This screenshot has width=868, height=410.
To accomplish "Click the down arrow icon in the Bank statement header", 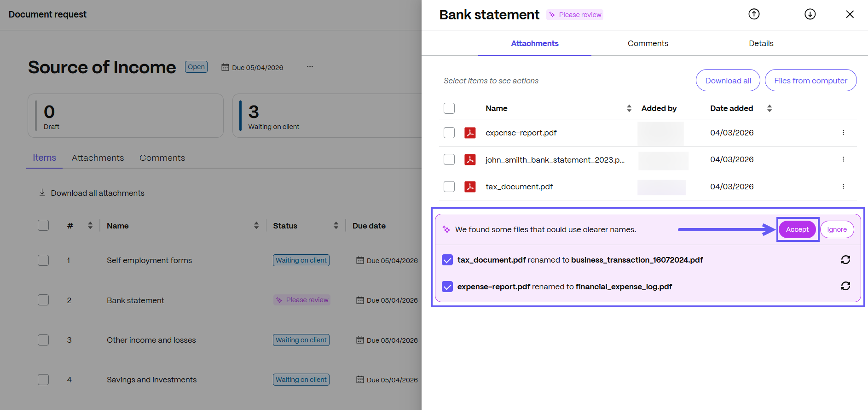I will tap(810, 14).
